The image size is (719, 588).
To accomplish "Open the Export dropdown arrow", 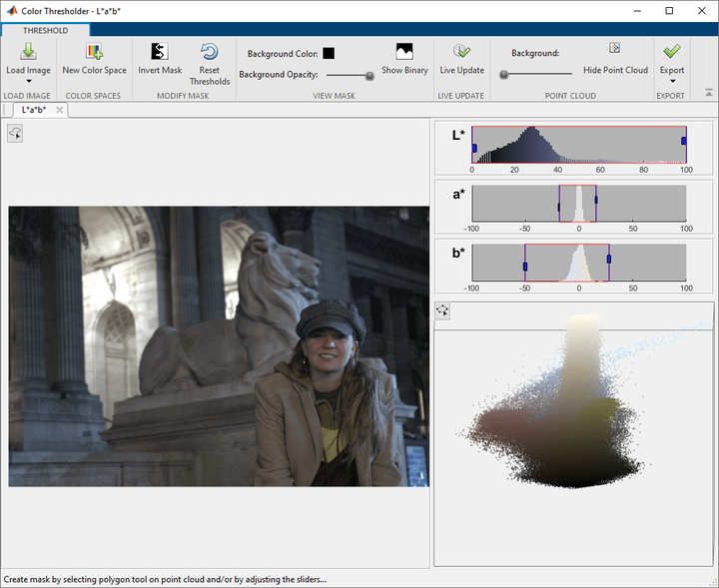I will [672, 81].
